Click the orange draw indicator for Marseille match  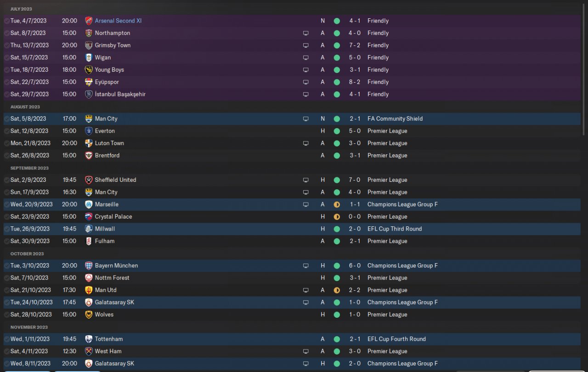coord(337,204)
